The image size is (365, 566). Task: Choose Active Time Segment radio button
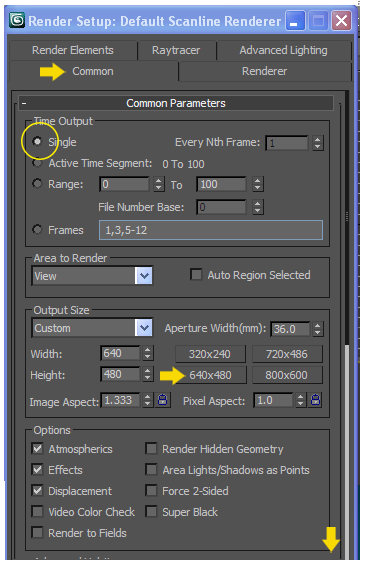pos(37,163)
